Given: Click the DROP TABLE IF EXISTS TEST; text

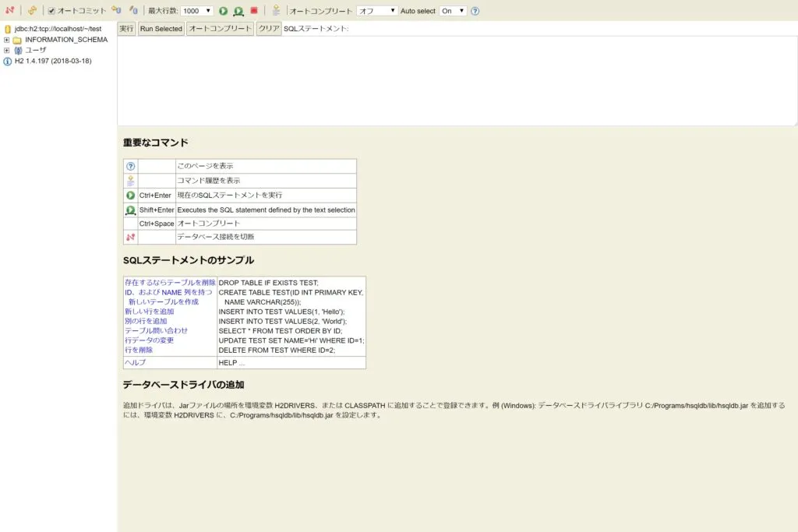Looking at the screenshot, I should pyautogui.click(x=268, y=283).
